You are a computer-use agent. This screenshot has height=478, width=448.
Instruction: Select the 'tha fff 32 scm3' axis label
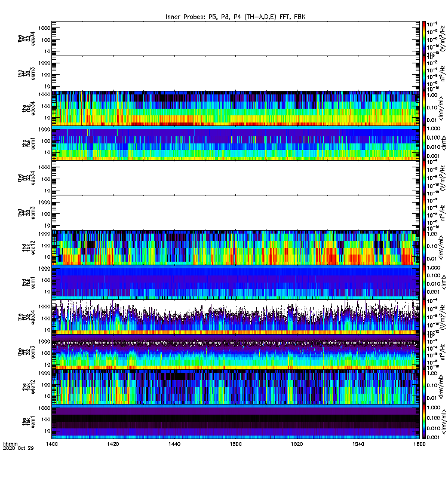pyautogui.click(x=26, y=73)
